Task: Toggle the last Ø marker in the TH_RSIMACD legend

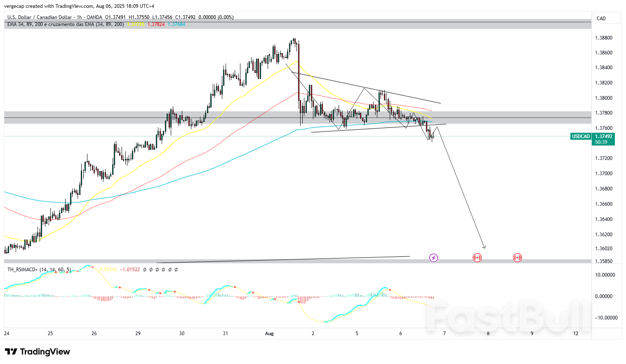Action: point(176,270)
